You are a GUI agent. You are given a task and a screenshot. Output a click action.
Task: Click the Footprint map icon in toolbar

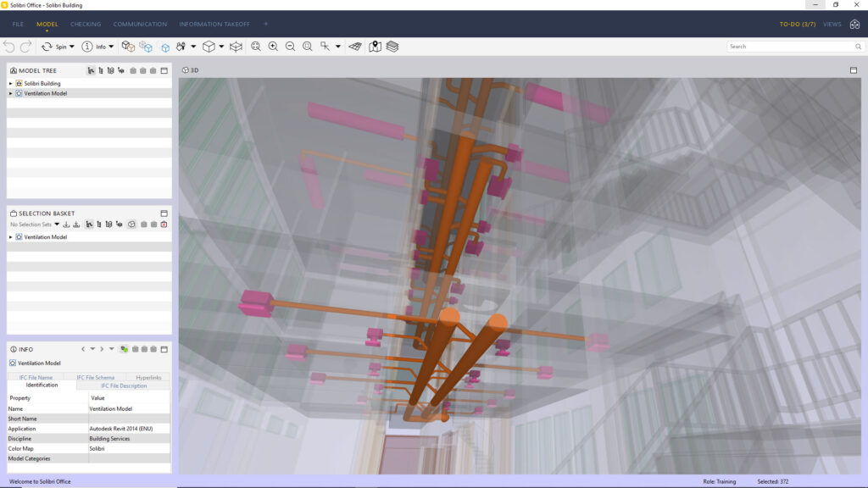click(376, 46)
